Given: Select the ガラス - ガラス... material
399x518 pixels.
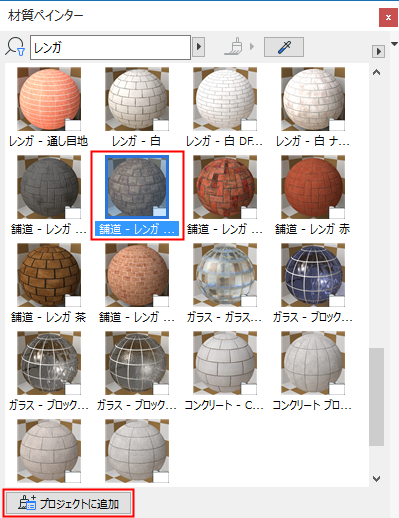Looking at the screenshot, I should pos(225,283).
